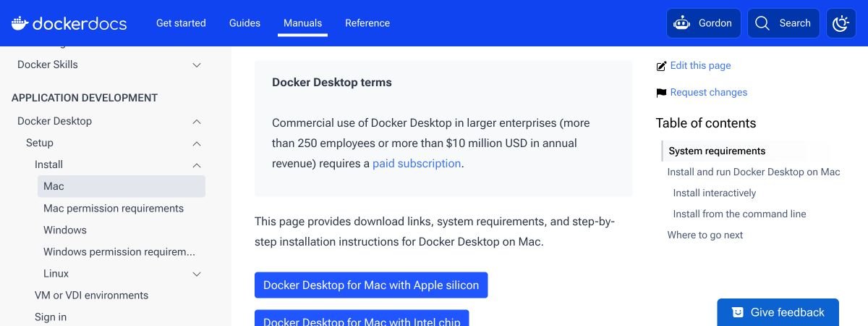868x326 pixels.
Task: Click the Search label
Action: 795,23
